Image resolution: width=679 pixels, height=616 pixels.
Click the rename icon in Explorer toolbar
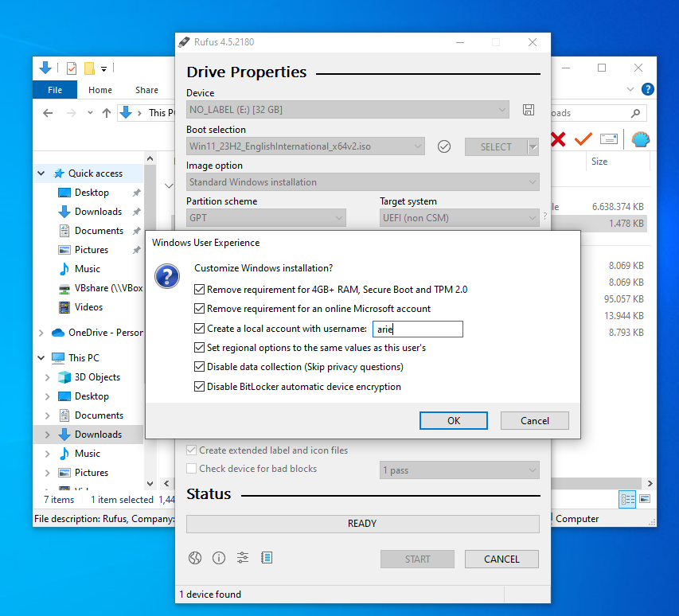[609, 139]
